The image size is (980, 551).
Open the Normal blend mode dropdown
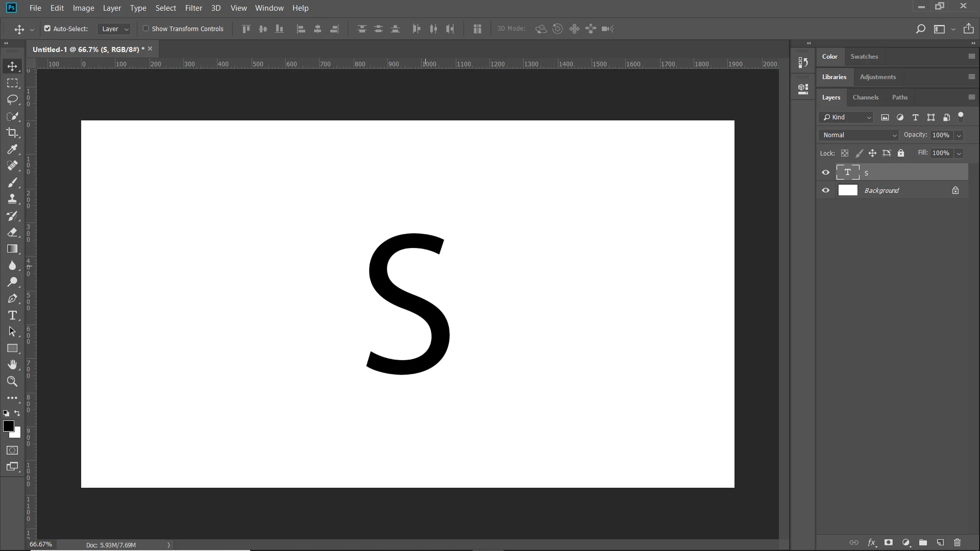860,135
